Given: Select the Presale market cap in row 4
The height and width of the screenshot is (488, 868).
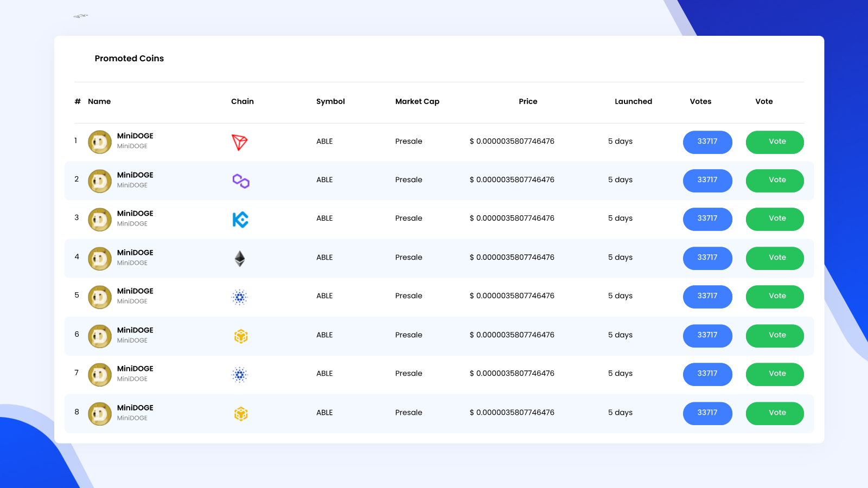Looking at the screenshot, I should pyautogui.click(x=409, y=258).
